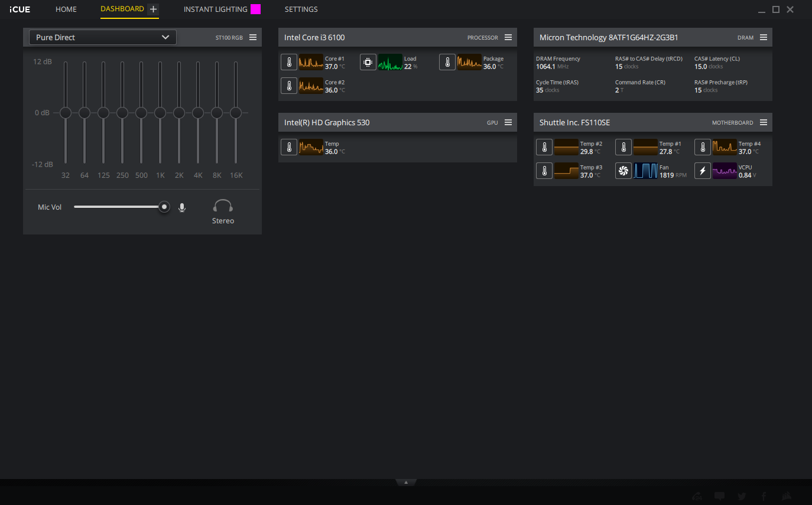Click the Core #2 temperature thermometer icon

(289, 86)
